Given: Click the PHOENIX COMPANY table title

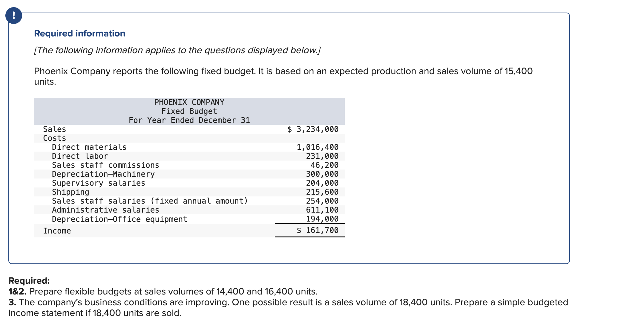Looking at the screenshot, I should [189, 102].
